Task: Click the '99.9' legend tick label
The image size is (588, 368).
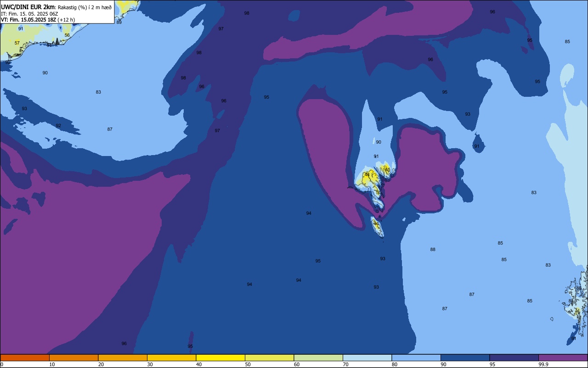Action: coord(543,364)
